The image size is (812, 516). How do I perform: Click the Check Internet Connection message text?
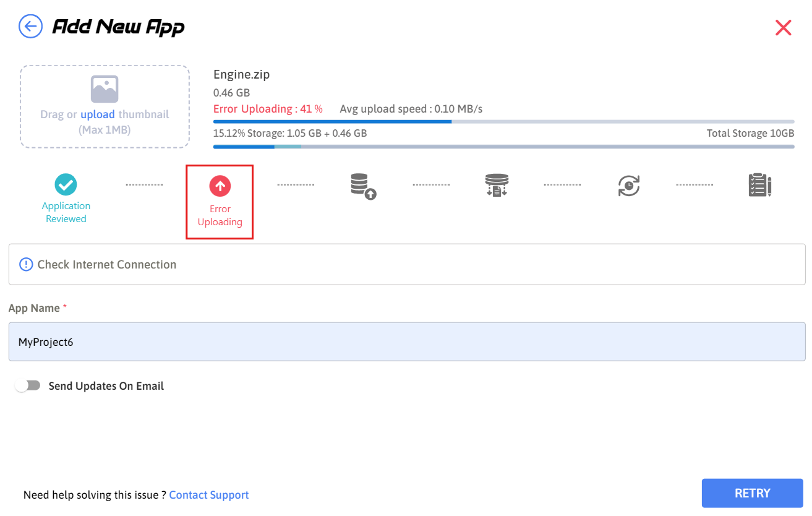[107, 265]
